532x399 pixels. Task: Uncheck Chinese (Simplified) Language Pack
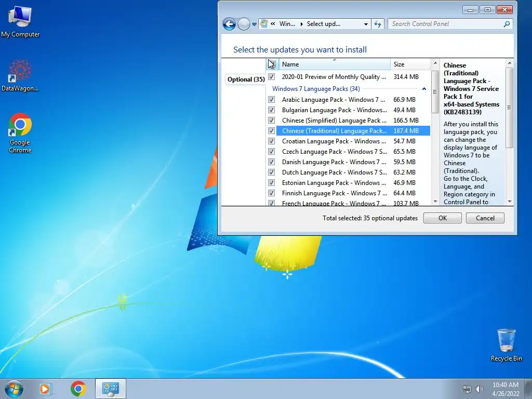pos(271,121)
